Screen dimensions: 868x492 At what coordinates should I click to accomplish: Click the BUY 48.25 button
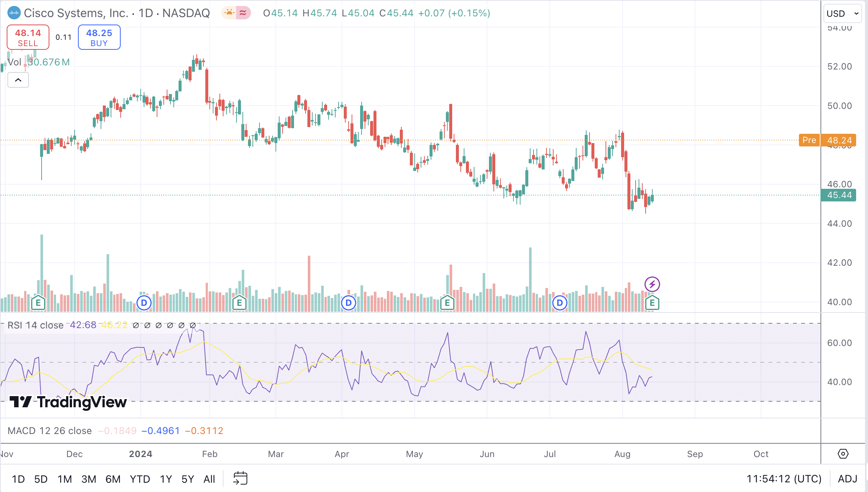(x=99, y=37)
